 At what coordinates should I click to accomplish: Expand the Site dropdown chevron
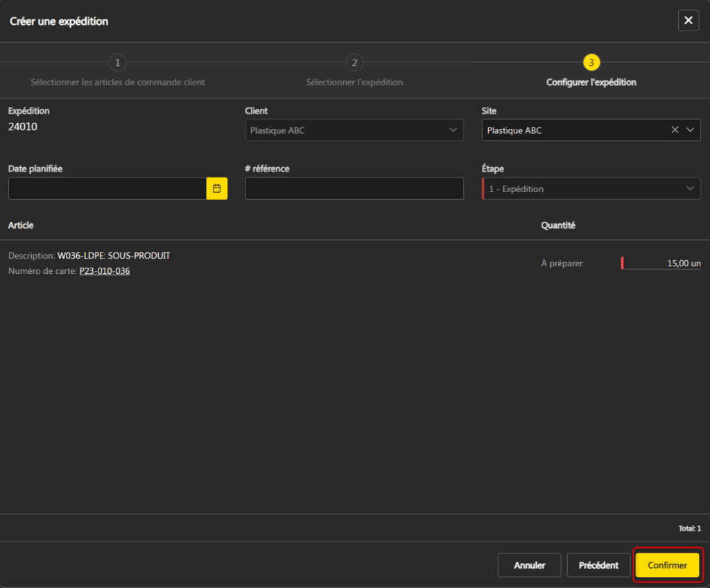690,130
